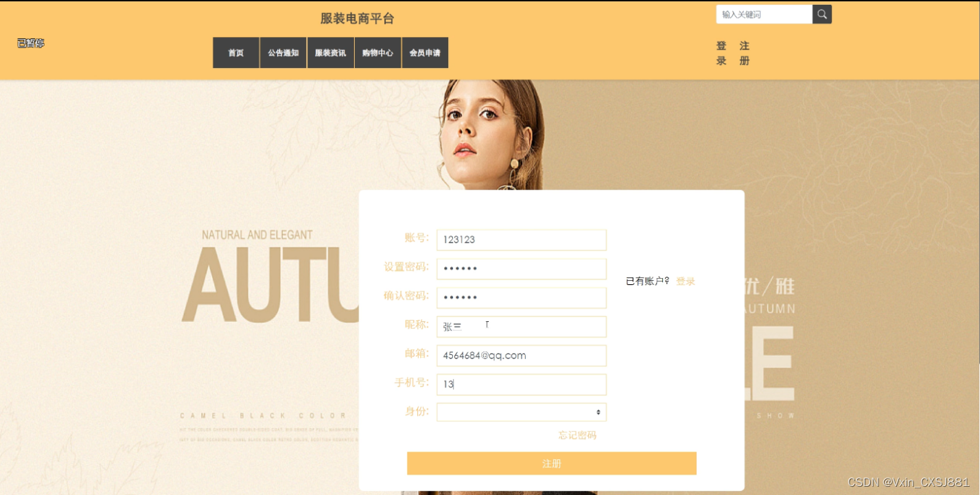This screenshot has height=495, width=980.
Task: Focus the 设置密码 password field
Action: [x=522, y=268]
